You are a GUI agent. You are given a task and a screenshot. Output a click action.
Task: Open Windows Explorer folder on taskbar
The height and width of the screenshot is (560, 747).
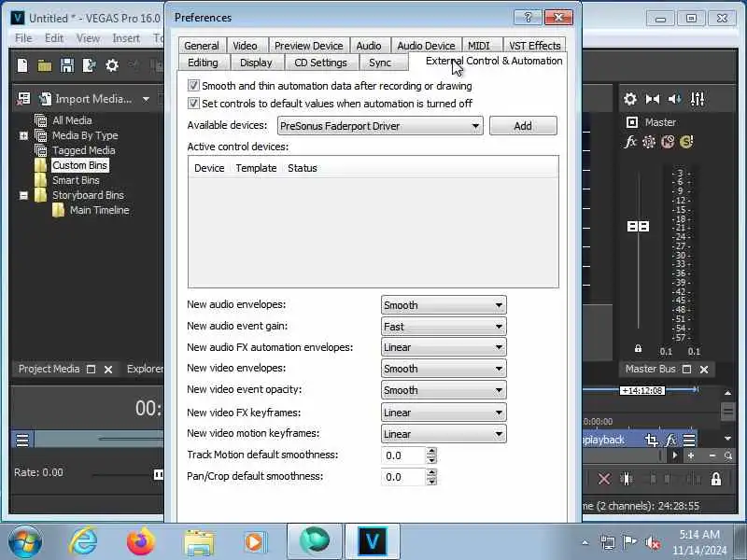point(199,542)
